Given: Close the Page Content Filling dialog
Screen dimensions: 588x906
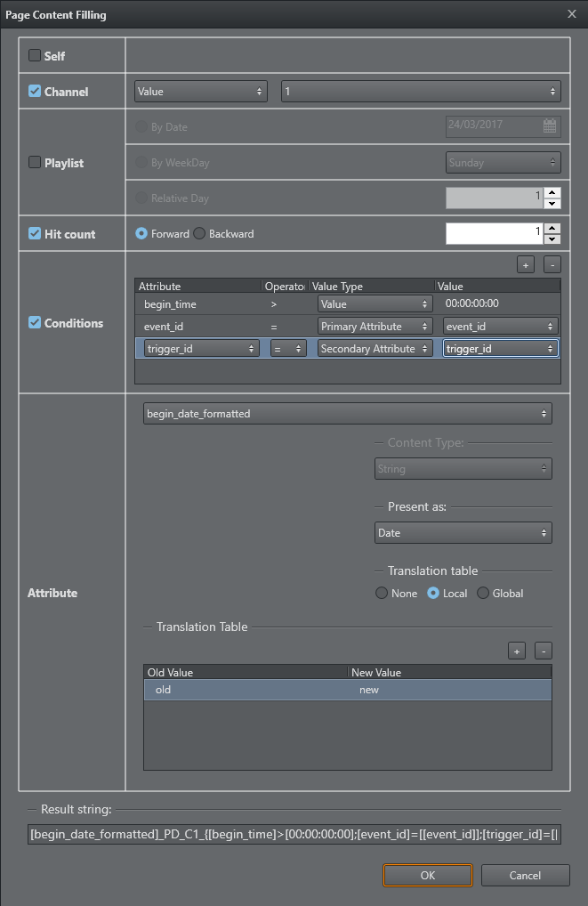Looking at the screenshot, I should (571, 13).
